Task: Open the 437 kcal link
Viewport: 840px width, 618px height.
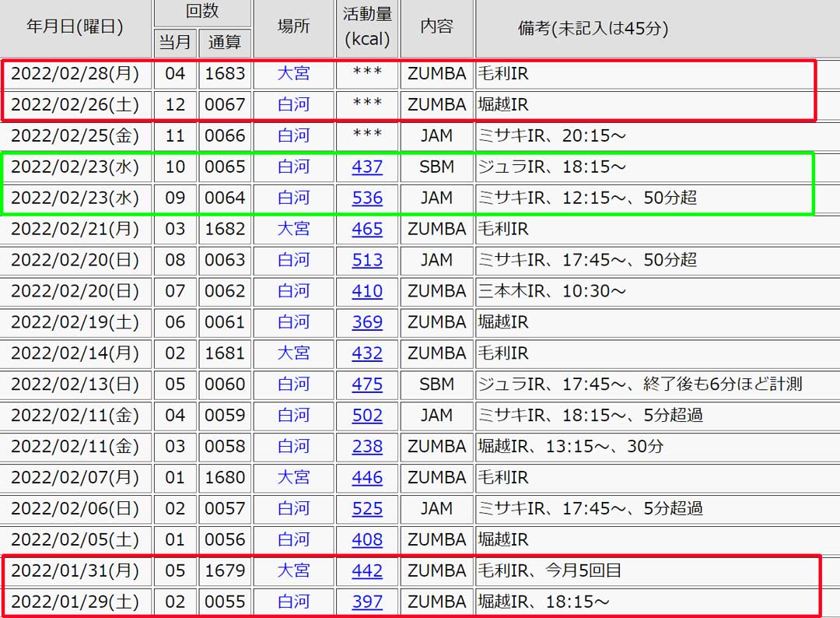Action: [x=367, y=167]
